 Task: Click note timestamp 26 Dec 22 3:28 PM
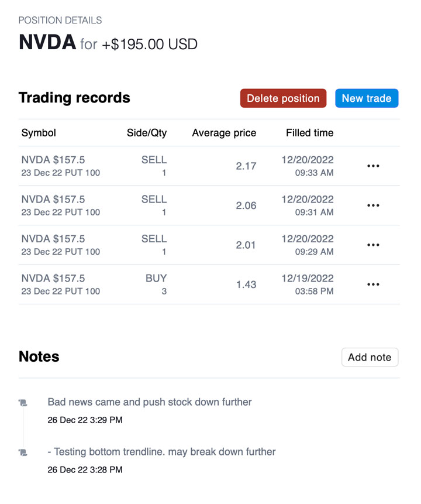click(85, 470)
